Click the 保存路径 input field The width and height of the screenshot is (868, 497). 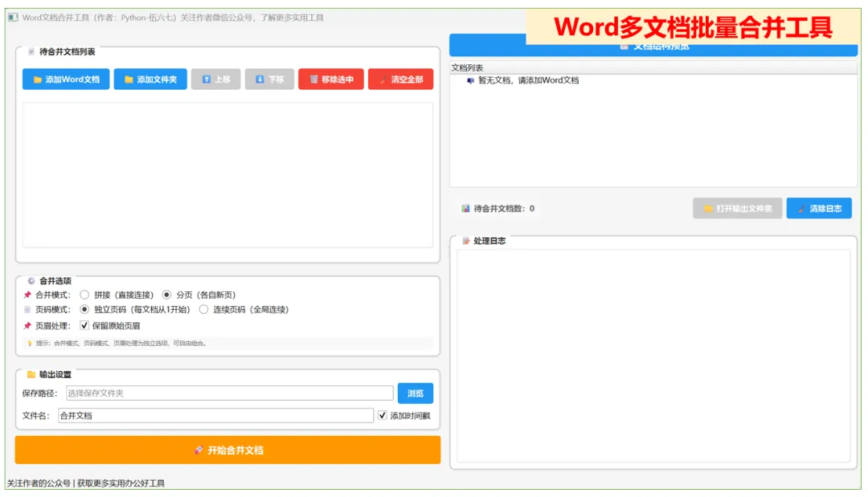[x=230, y=393]
